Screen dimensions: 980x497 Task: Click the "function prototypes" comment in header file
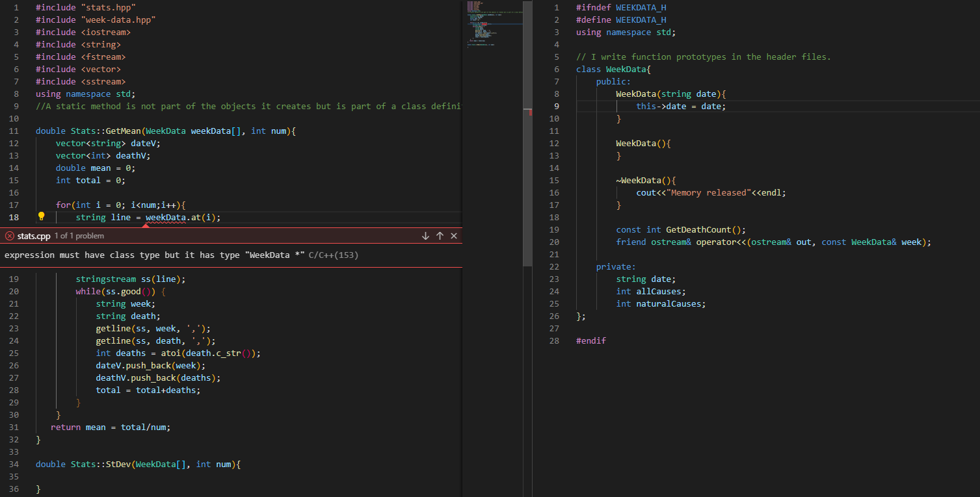tap(704, 57)
